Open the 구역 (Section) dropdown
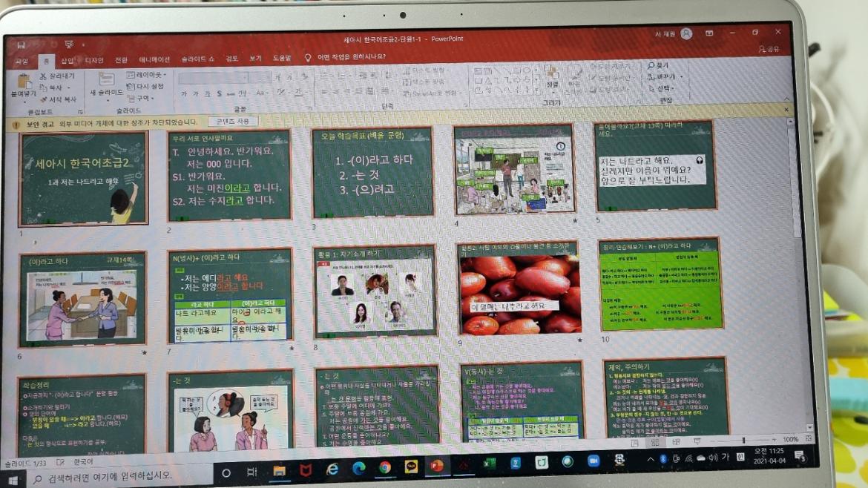This screenshot has width=868, height=488. [141, 98]
